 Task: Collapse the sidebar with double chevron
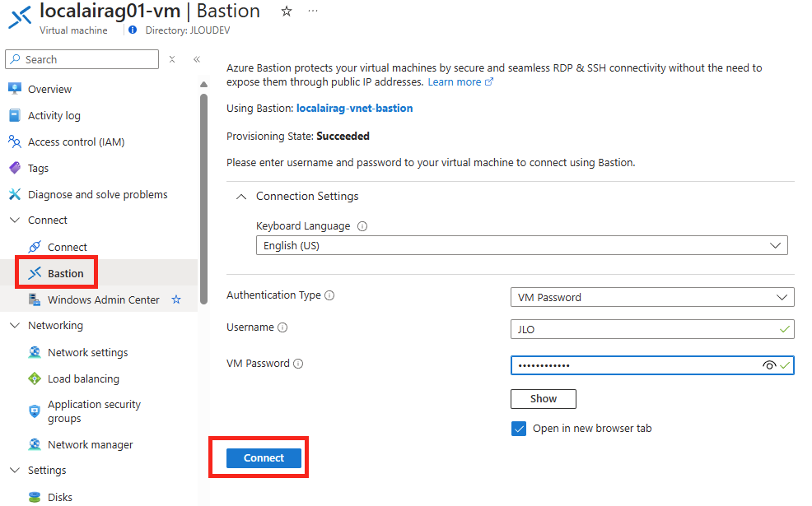pyautogui.click(x=197, y=59)
